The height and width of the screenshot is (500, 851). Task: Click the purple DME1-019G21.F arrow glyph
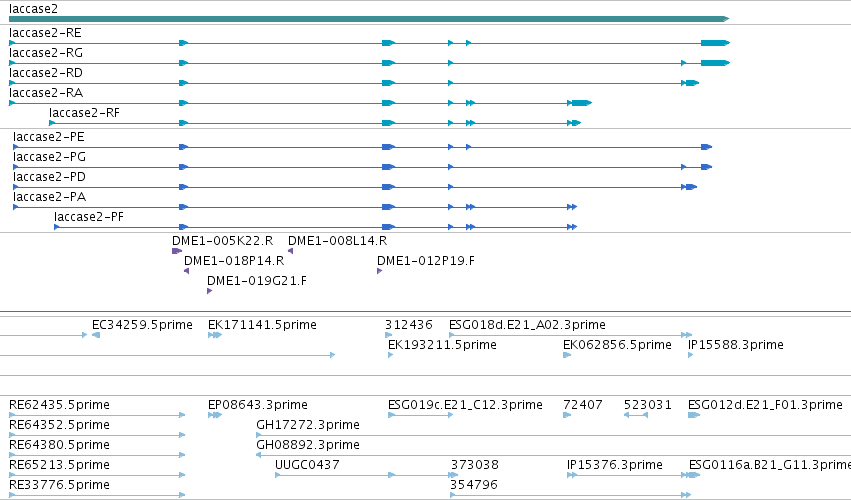209,291
